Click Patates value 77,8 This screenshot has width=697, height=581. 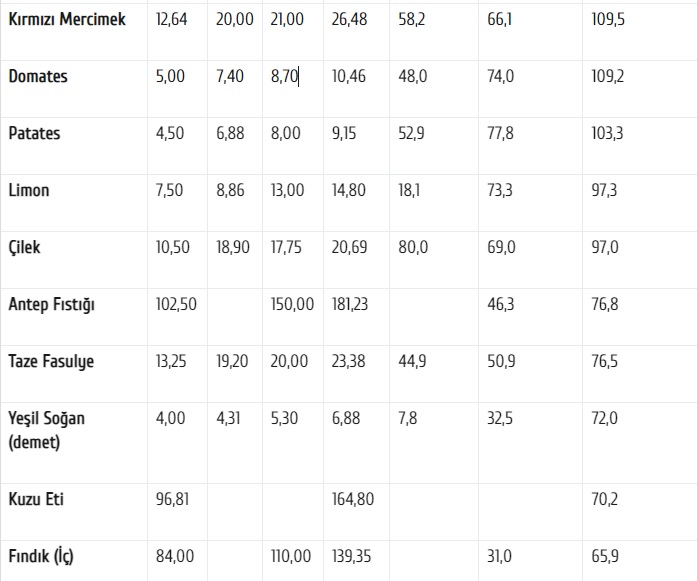coord(501,133)
